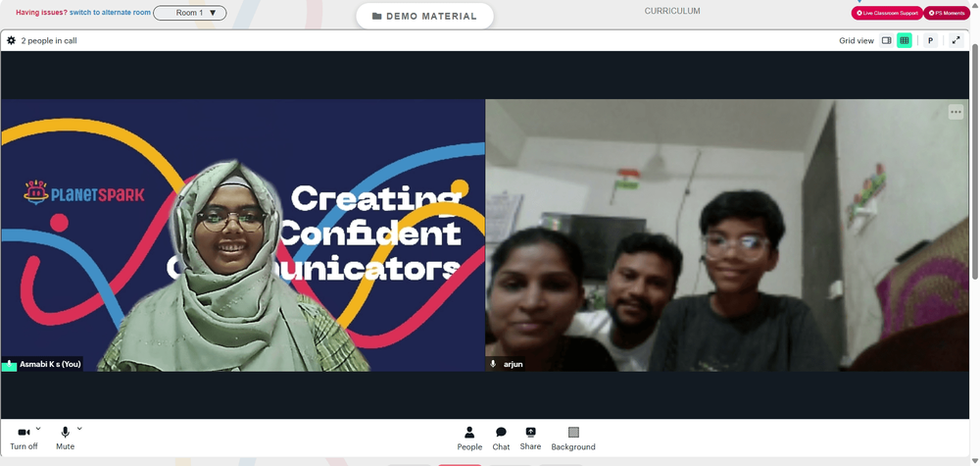Open the DEMO MATERIAL tab
The height and width of the screenshot is (466, 980).
coord(424,17)
